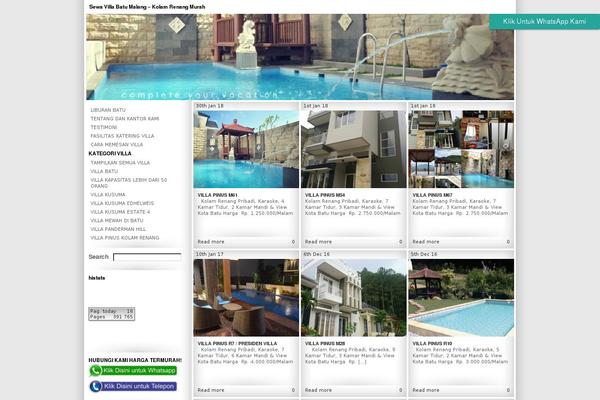Open Villa Pinus M61 thumbnail image
This screenshot has height=400, width=600.
click(x=246, y=149)
